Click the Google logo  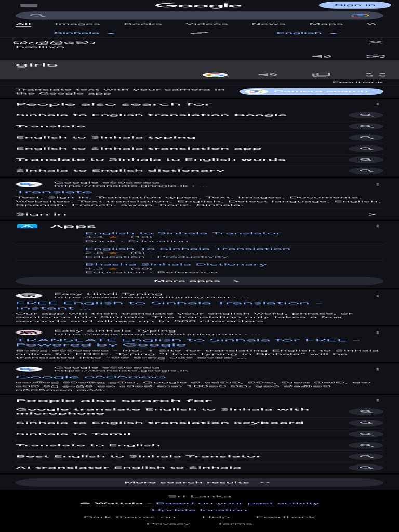(x=198, y=5)
